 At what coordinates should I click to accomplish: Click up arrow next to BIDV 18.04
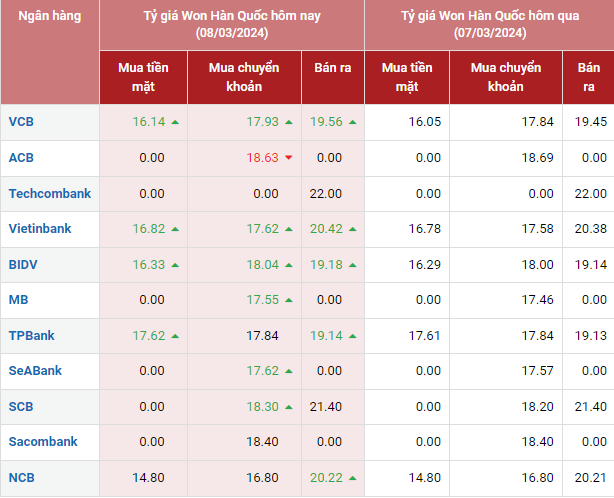pyautogui.click(x=288, y=265)
